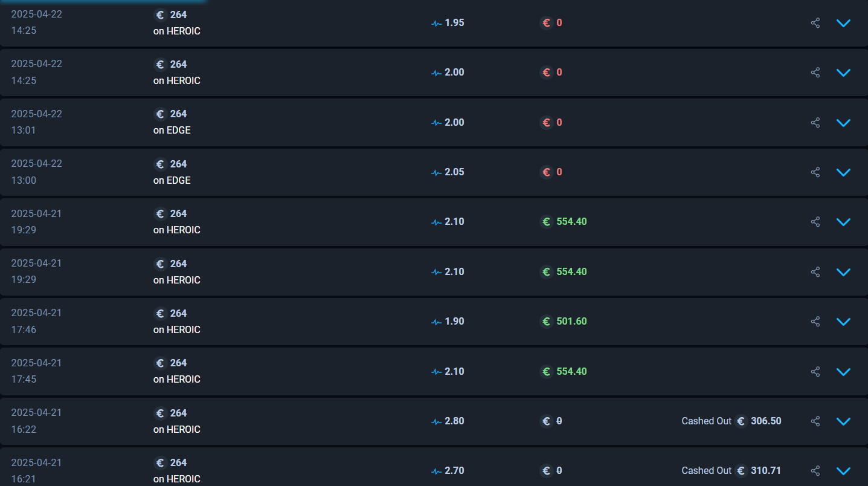Expand the 1.95 odds HEROIC bet
Image resolution: width=868 pixels, height=486 pixels.
843,23
